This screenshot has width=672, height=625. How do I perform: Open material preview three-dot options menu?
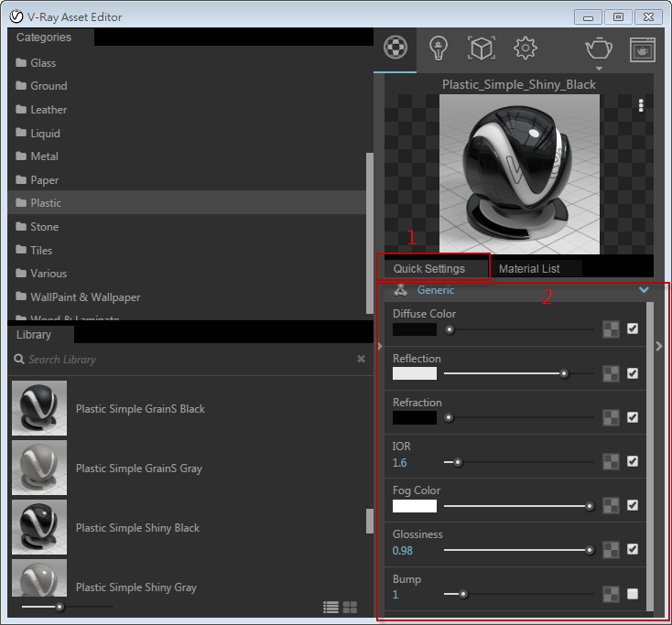coord(641,105)
